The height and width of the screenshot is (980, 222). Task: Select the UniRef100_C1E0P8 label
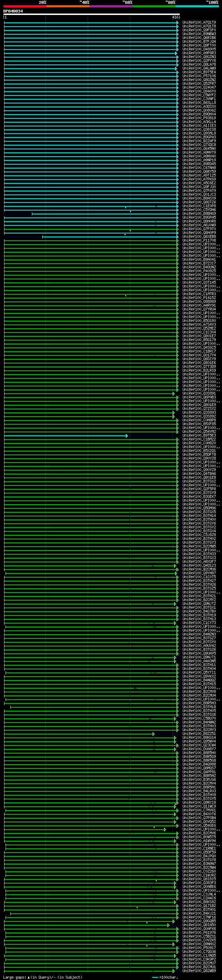pyautogui.click(x=199, y=206)
